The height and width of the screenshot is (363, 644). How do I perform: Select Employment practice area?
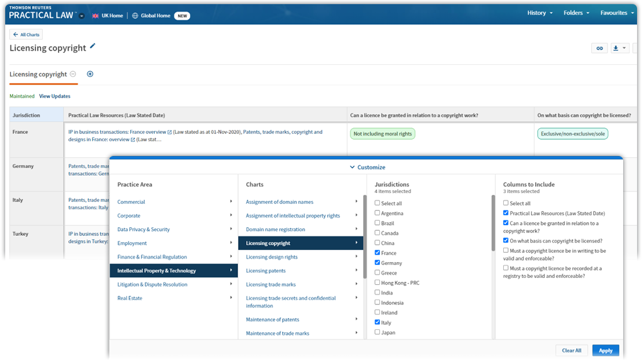tap(132, 243)
